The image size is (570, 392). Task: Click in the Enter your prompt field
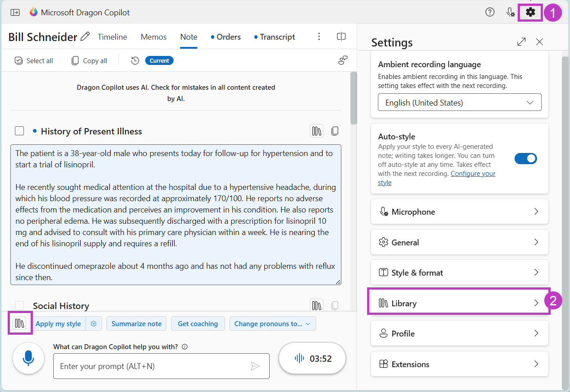coord(161,366)
